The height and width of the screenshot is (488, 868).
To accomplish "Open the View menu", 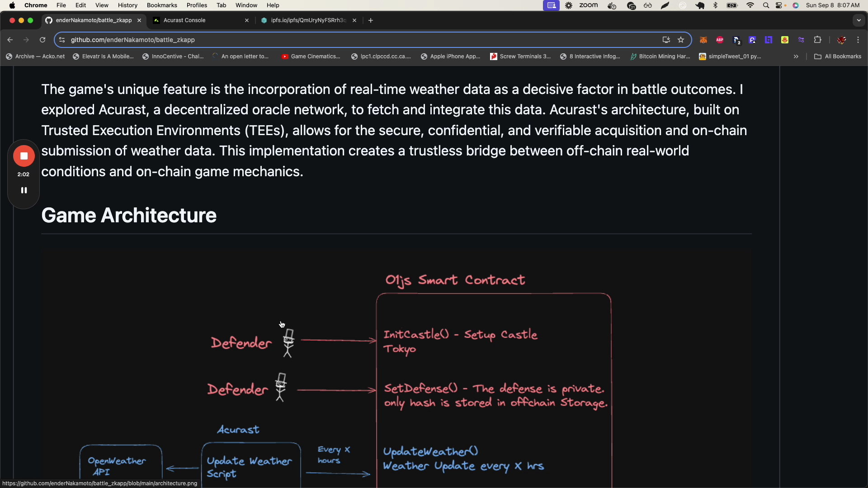I will 102,5.
